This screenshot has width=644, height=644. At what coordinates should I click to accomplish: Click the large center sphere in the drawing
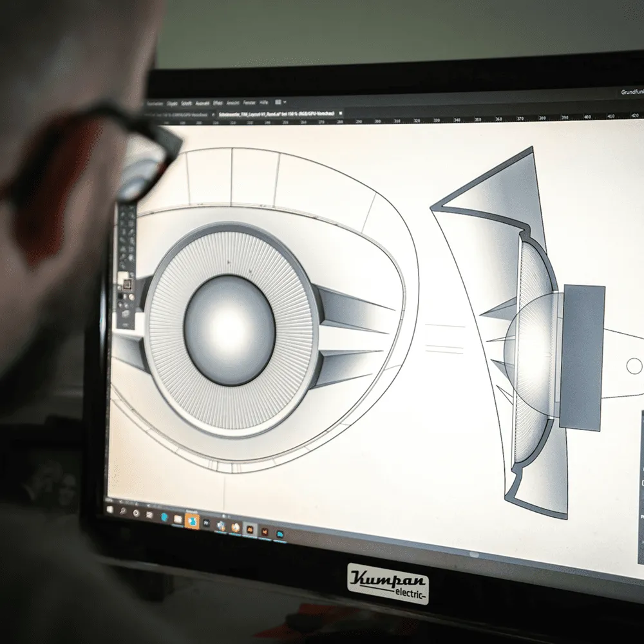[229, 329]
